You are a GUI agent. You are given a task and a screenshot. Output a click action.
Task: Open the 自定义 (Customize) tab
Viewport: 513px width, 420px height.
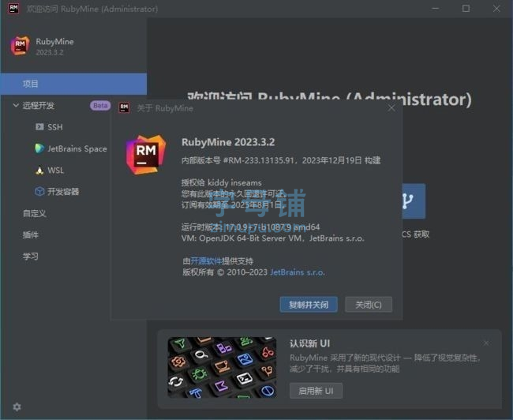[x=35, y=213]
